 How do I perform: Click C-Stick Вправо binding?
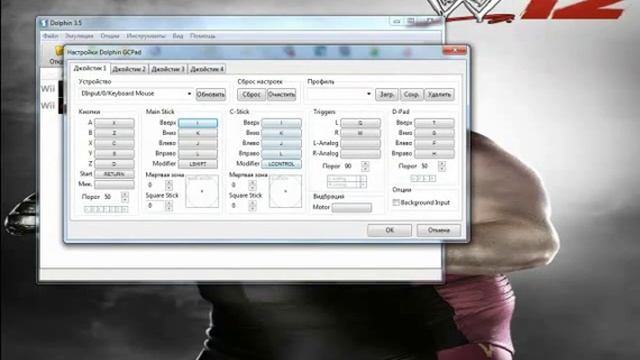click(282, 153)
